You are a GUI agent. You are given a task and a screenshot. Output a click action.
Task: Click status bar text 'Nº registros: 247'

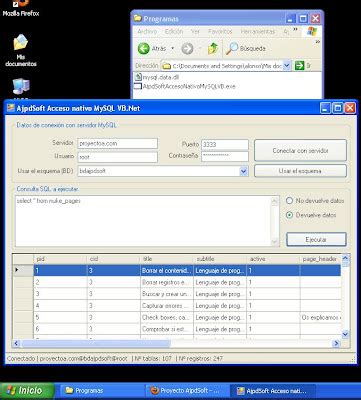click(x=201, y=359)
